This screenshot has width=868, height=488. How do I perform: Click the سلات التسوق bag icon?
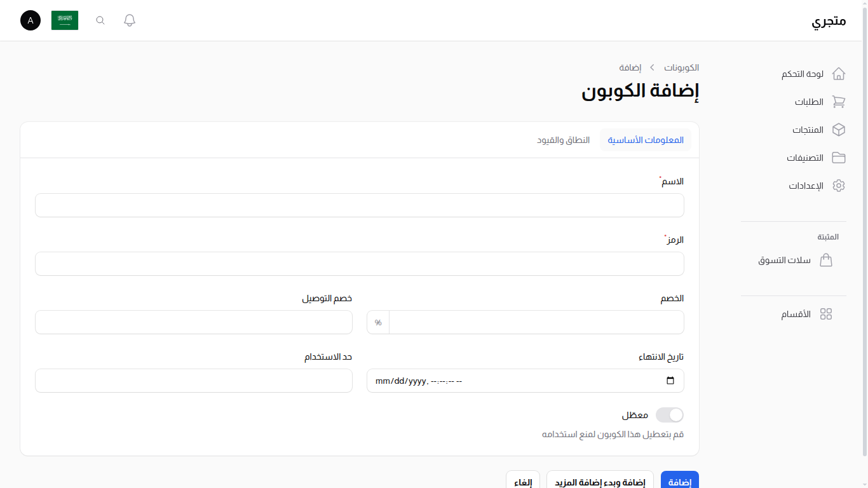click(x=826, y=260)
